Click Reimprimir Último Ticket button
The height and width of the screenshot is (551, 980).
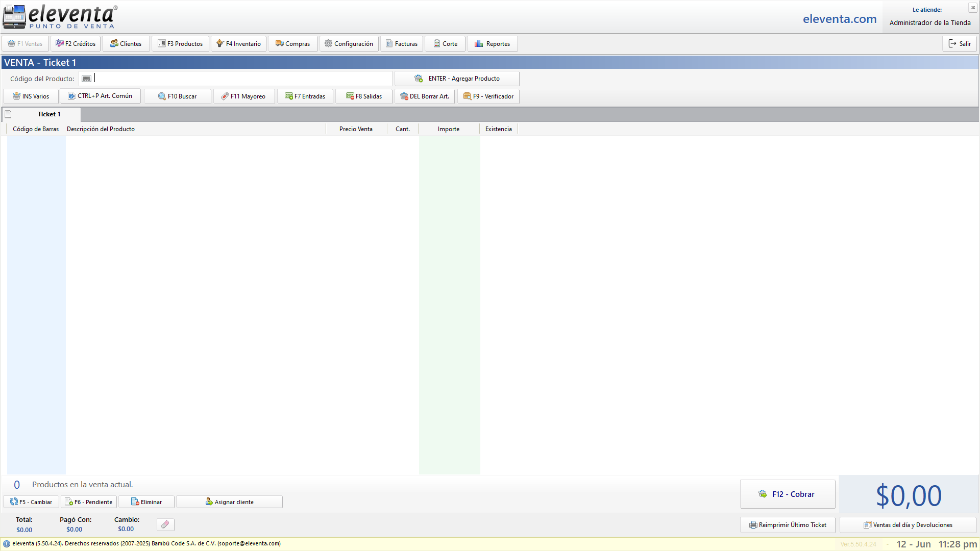(x=787, y=524)
